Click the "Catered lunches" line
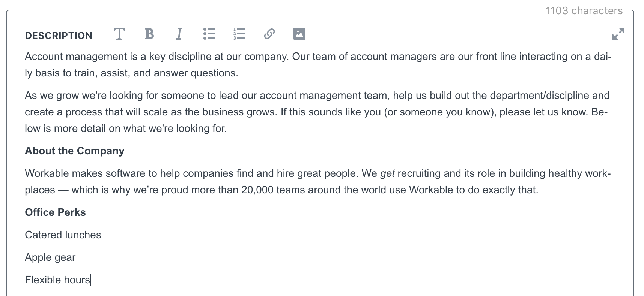The height and width of the screenshot is (296, 644). [x=63, y=235]
